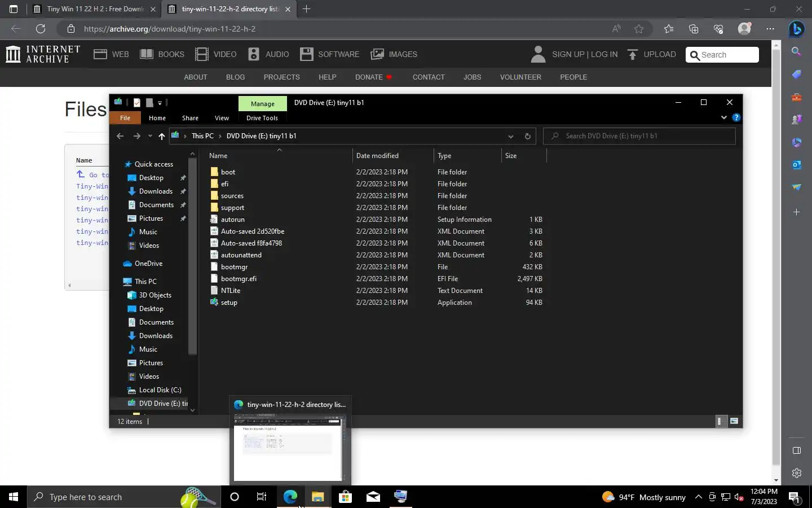Viewport: 812px width, 508px height.
Task: Select the sources folder
Action: pyautogui.click(x=232, y=196)
